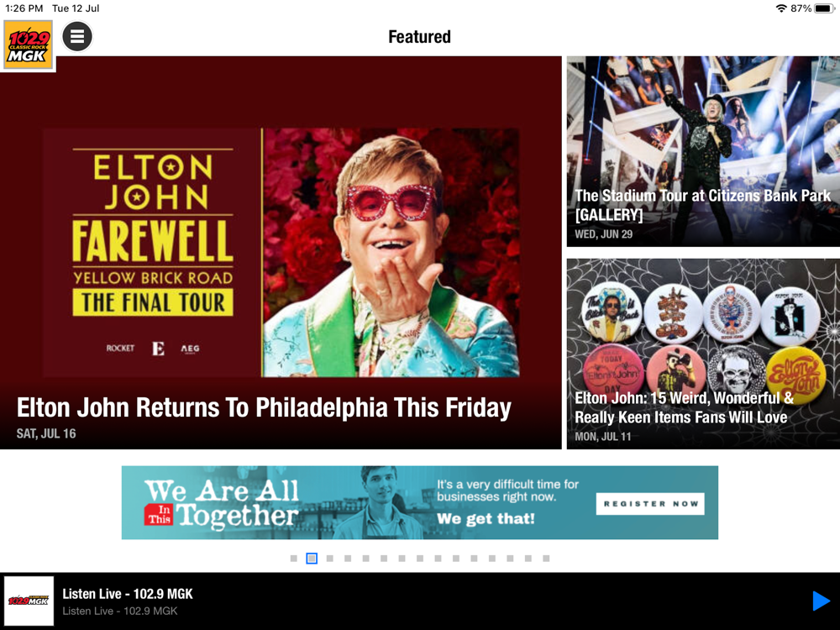Check the Wi-Fi status icon
This screenshot has height=630, width=840.
(781, 8)
